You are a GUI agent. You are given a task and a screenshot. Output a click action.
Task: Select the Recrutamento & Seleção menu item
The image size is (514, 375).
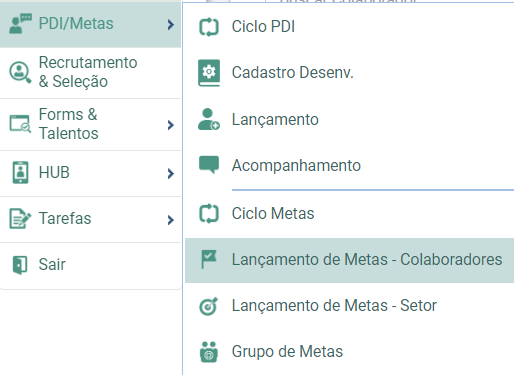tap(90, 72)
